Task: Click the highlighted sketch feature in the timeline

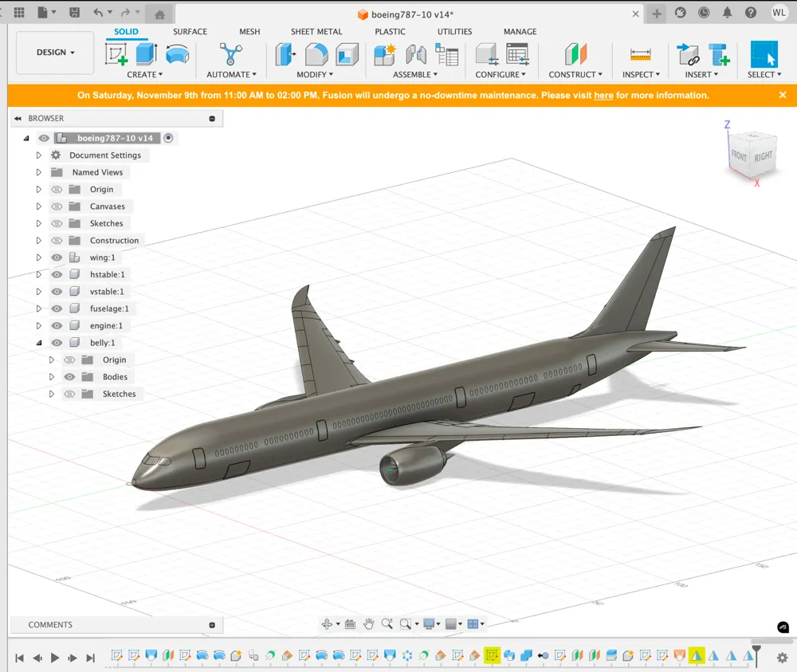Action: pyautogui.click(x=492, y=655)
